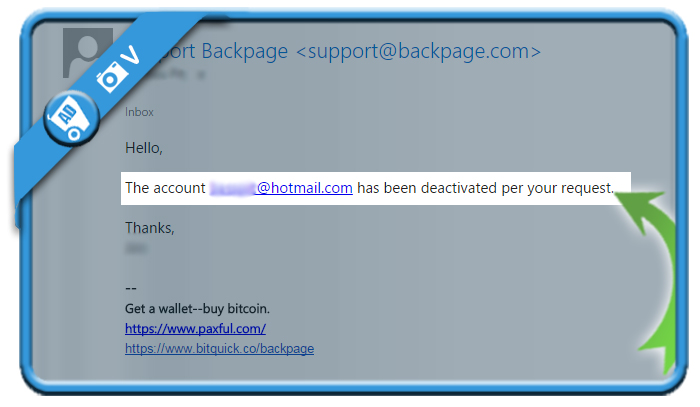Click the V letter on blue ribbon

point(131,55)
